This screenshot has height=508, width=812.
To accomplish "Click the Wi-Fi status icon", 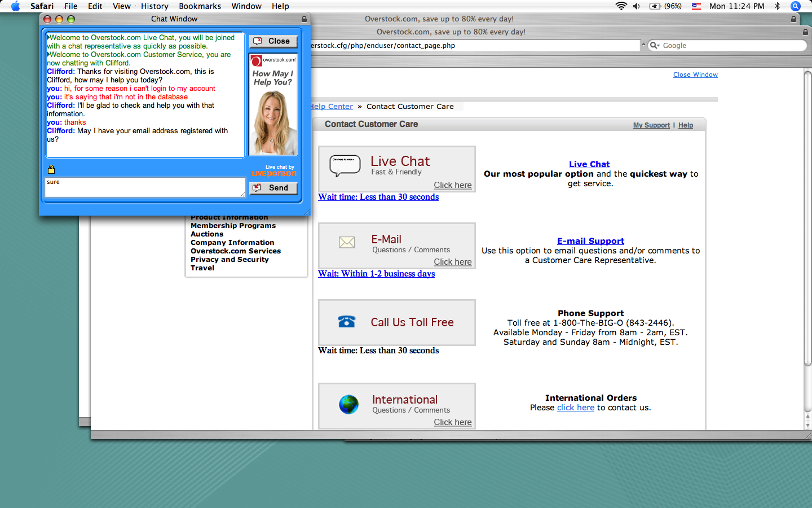I will pos(621,6).
